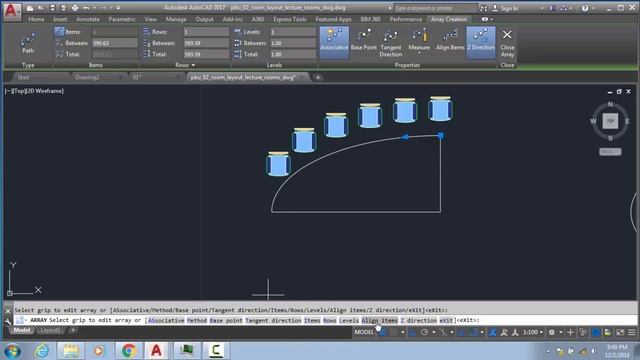Click the search keyword input box
The height and width of the screenshot is (360, 640).
[x=435, y=8]
